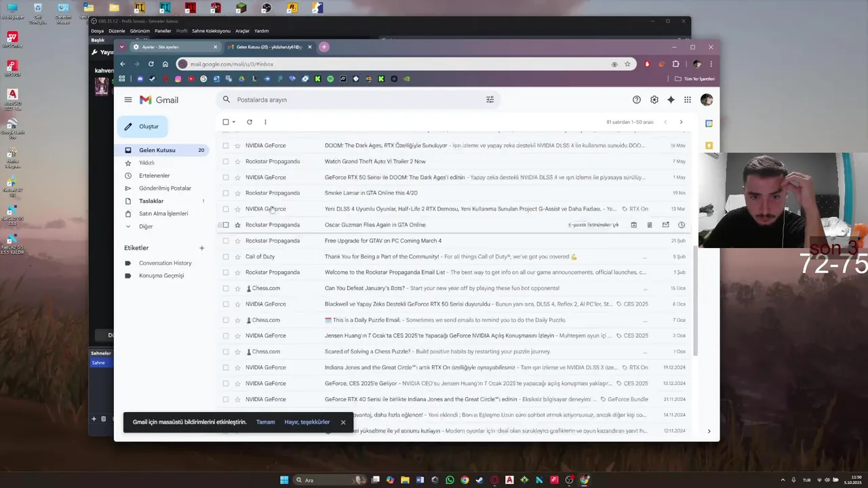The height and width of the screenshot is (488, 868).
Task: Open a new Chrome tab
Action: pos(324,47)
